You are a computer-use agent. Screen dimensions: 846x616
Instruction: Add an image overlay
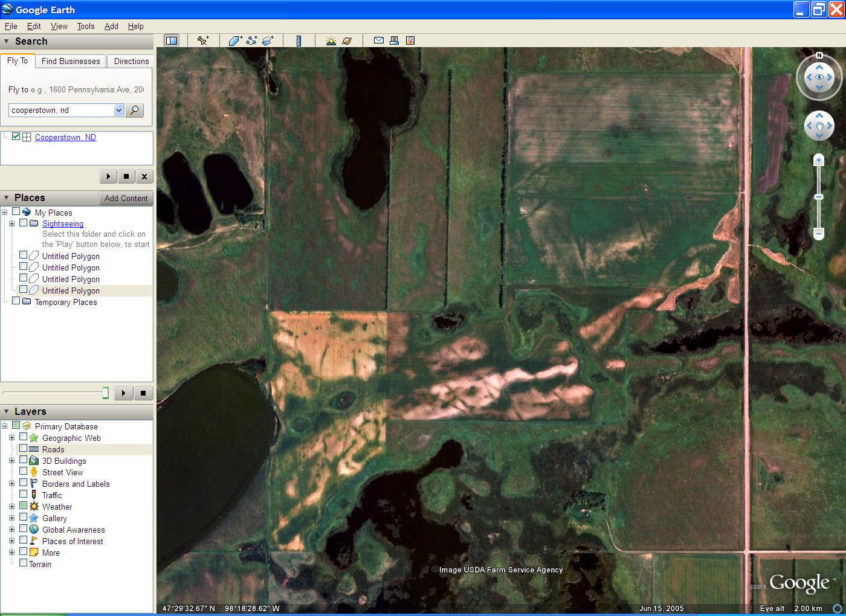[x=268, y=40]
